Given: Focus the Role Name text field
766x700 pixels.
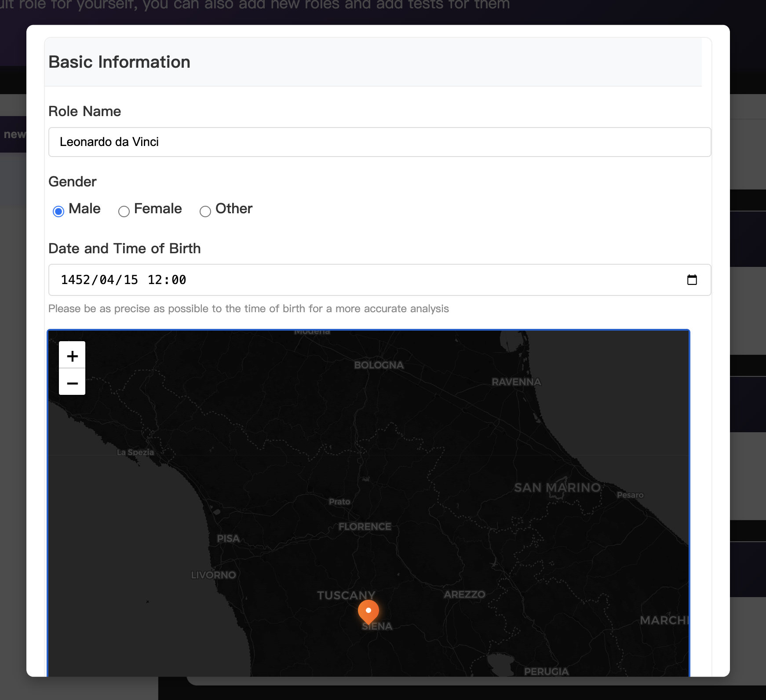Looking at the screenshot, I should coord(379,142).
